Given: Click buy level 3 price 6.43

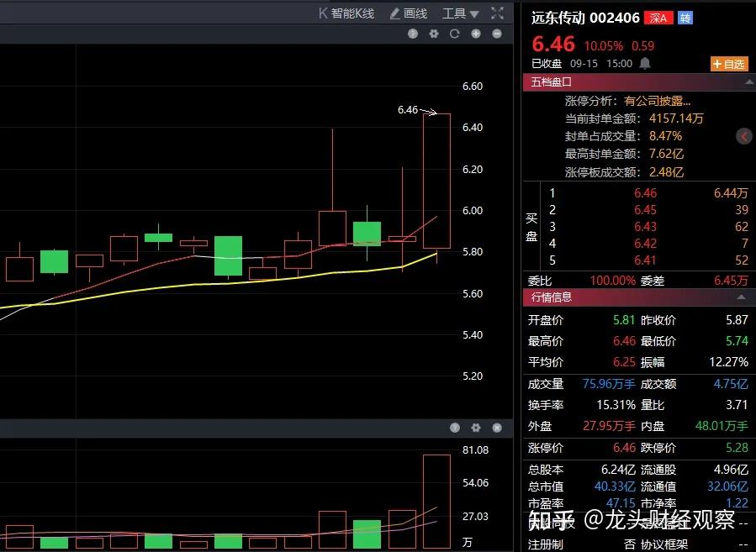Looking at the screenshot, I should click(x=645, y=227).
